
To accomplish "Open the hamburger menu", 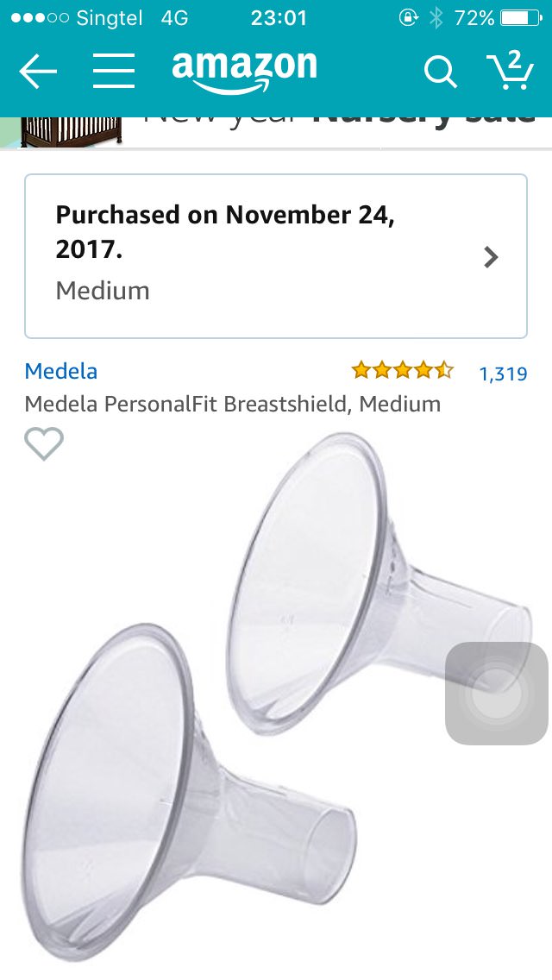I will [x=114, y=71].
